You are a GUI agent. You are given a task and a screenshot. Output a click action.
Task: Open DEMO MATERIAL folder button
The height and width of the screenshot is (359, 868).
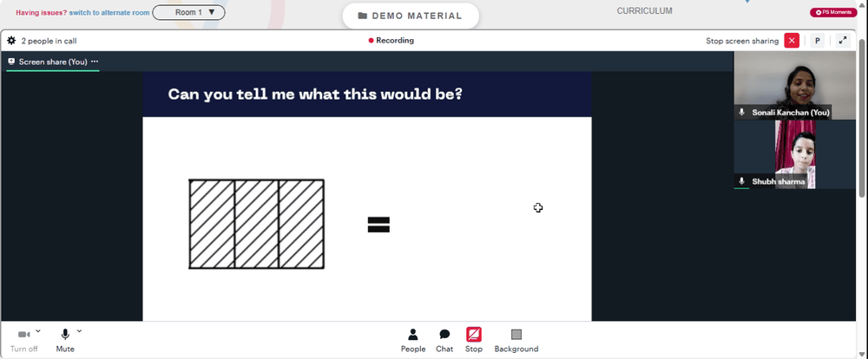coord(411,16)
